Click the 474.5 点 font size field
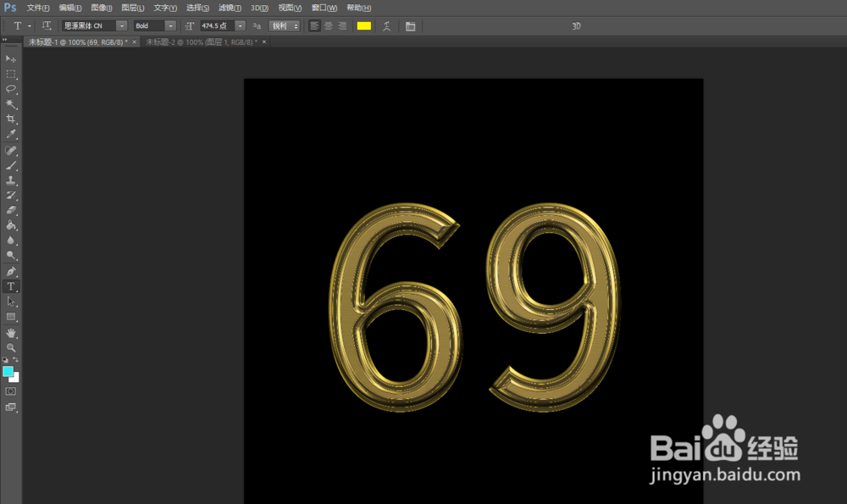This screenshot has width=847, height=504. click(x=218, y=26)
